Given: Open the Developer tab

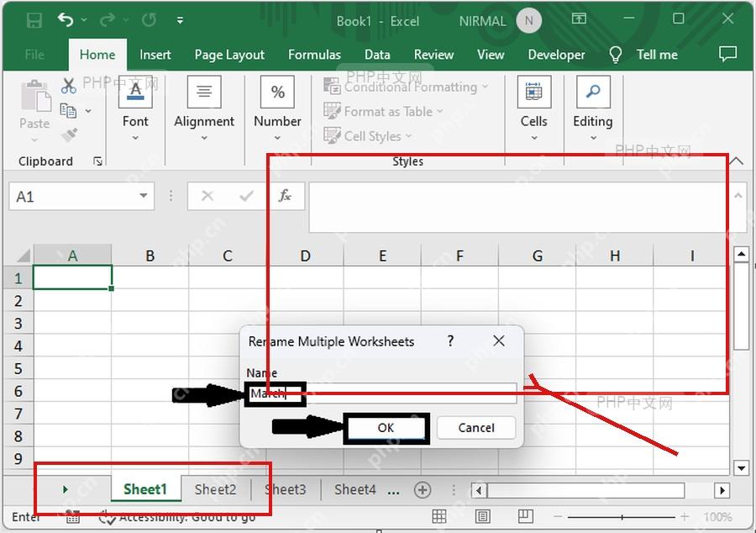Looking at the screenshot, I should (x=556, y=55).
